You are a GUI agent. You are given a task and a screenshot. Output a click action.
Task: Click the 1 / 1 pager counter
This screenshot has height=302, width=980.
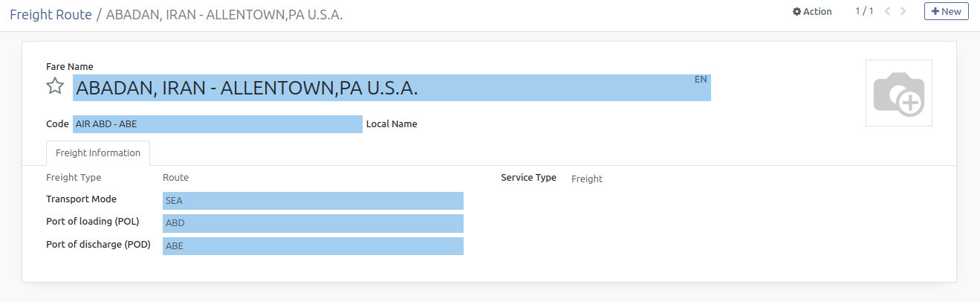point(864,12)
